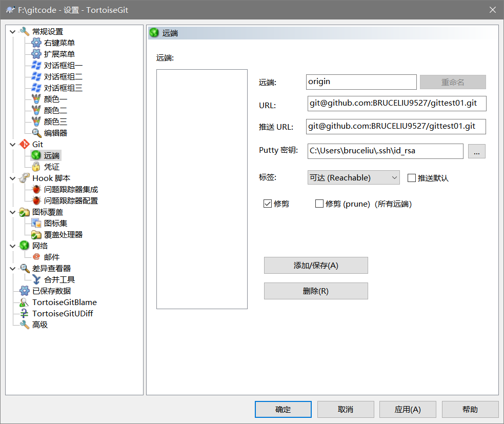This screenshot has width=504, height=424.
Task: Click the green globe icon beside 网络
Action: [25, 246]
